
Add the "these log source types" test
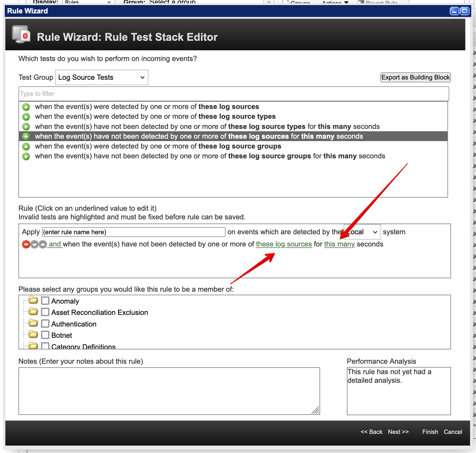pos(26,117)
